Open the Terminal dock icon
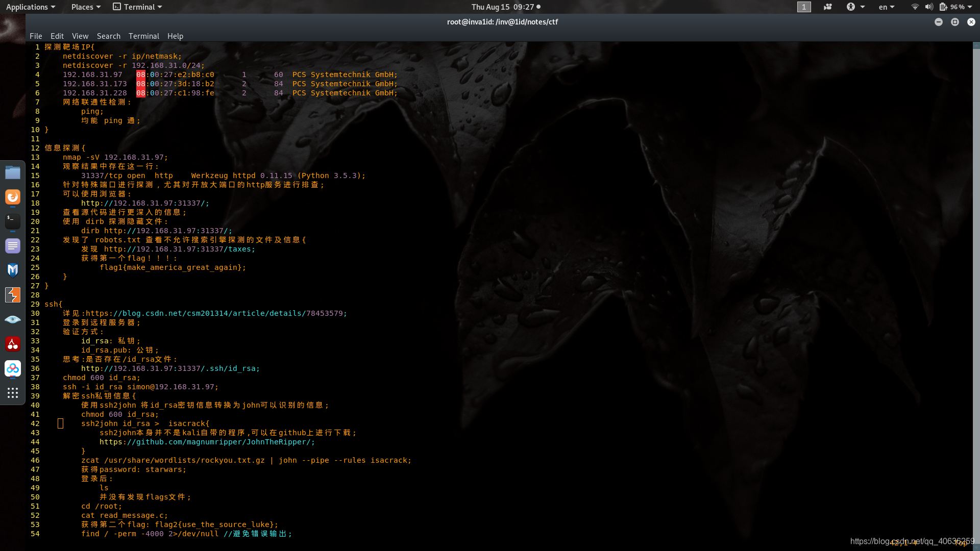 (x=13, y=221)
